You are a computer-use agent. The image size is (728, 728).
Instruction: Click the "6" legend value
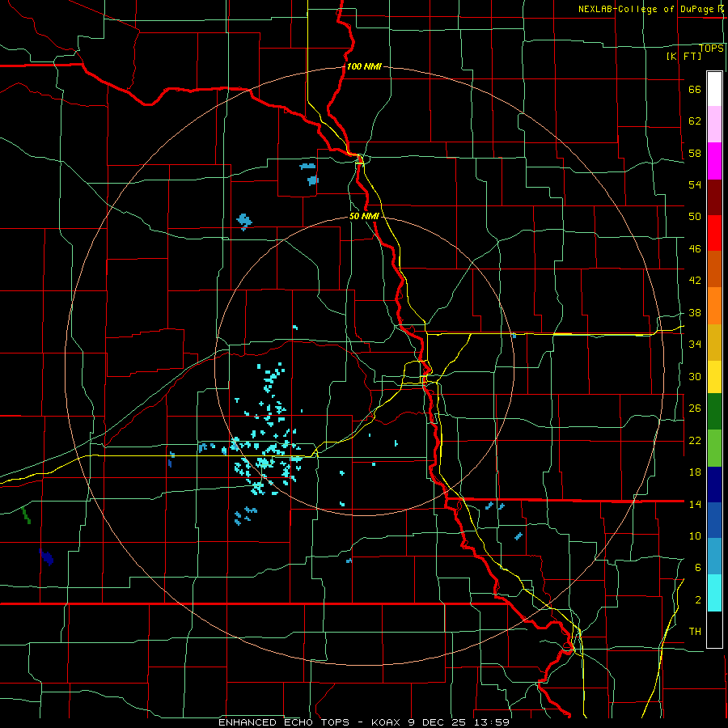698,567
